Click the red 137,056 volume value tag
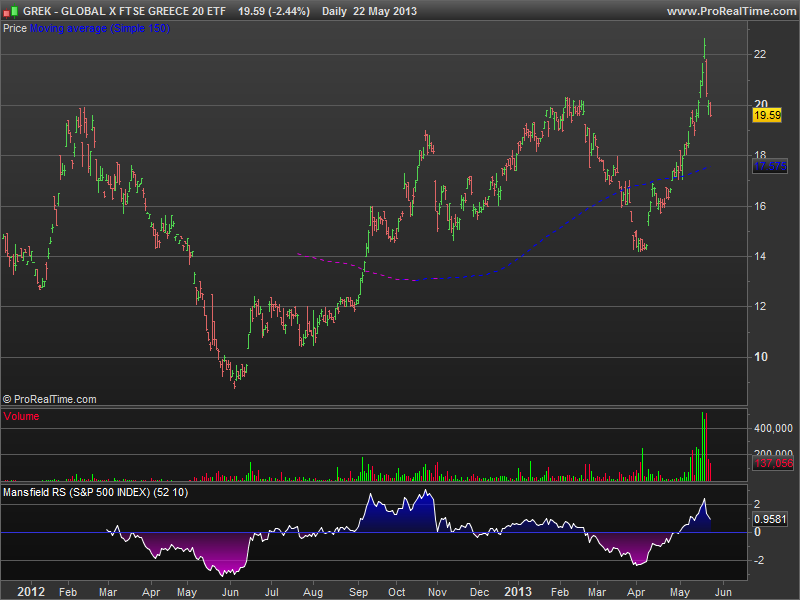Viewport: 800px width, 600px height. click(772, 465)
